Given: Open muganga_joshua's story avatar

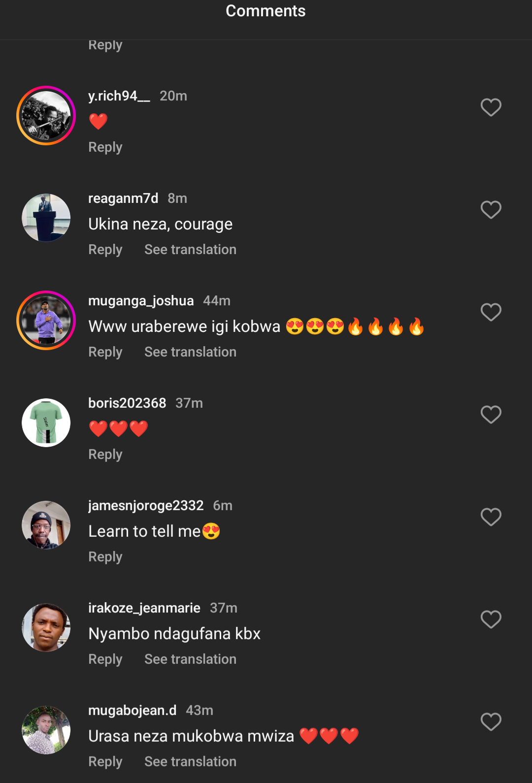Looking at the screenshot, I should click(x=46, y=321).
